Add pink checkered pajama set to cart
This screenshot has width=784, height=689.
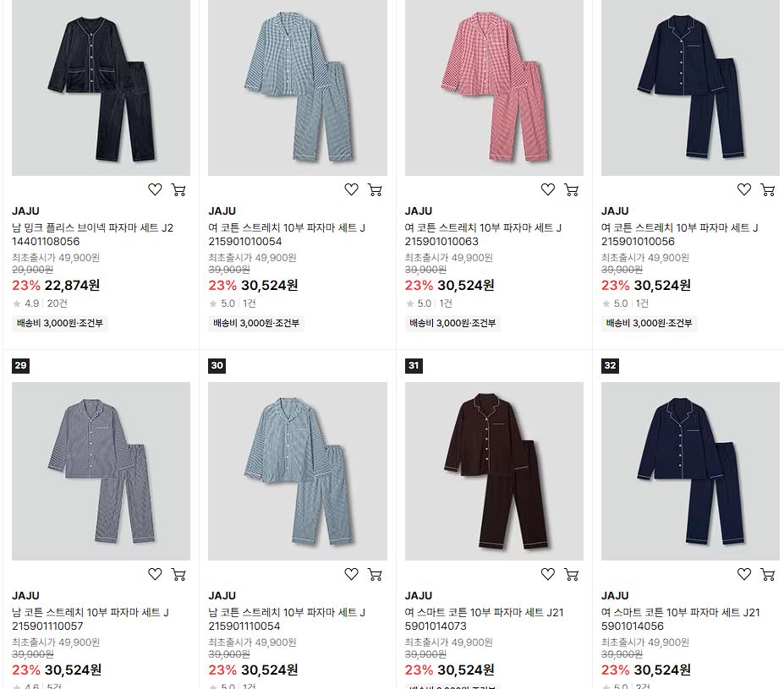click(572, 190)
